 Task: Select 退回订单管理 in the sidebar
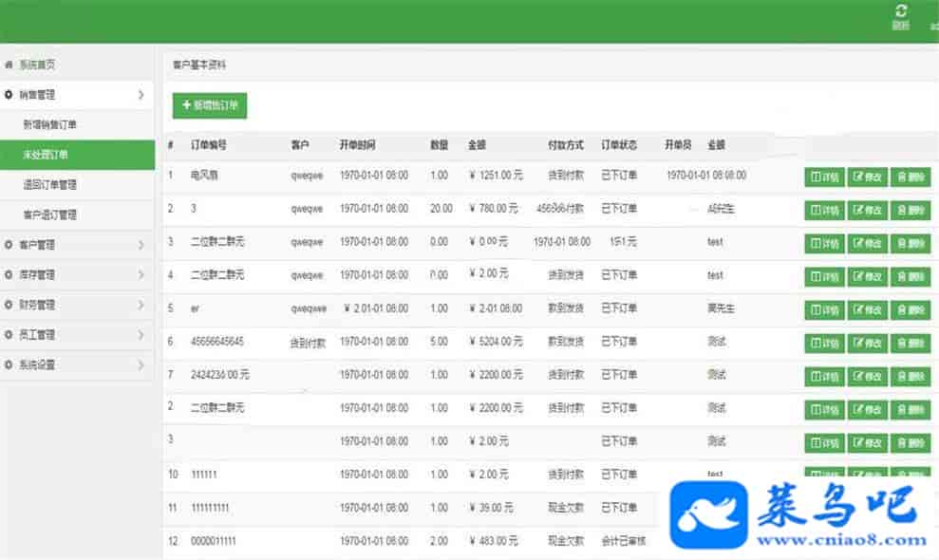point(50,185)
